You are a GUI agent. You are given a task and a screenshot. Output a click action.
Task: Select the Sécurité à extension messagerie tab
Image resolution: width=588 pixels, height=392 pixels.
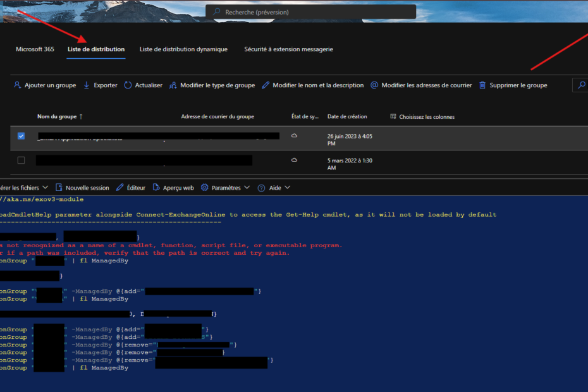(288, 49)
